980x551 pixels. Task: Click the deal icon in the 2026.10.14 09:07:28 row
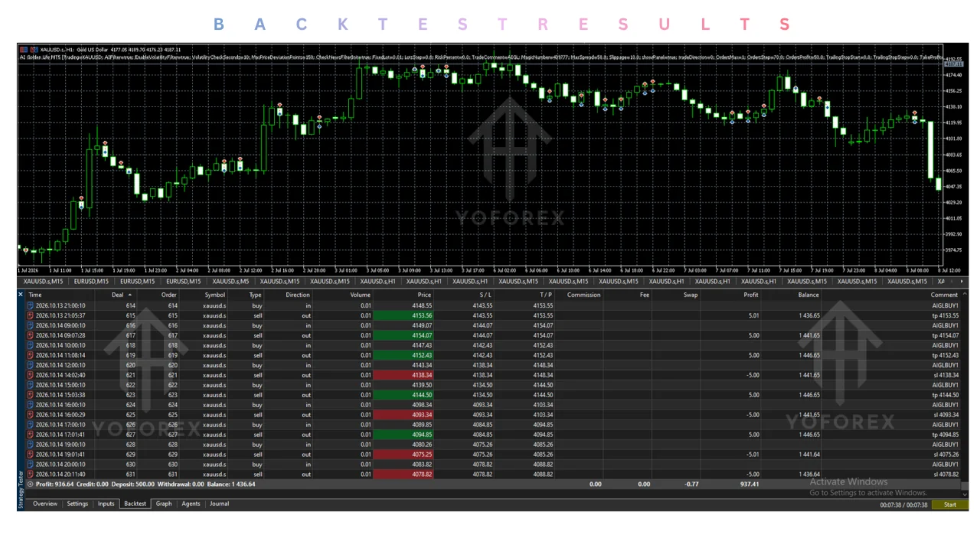tap(31, 335)
